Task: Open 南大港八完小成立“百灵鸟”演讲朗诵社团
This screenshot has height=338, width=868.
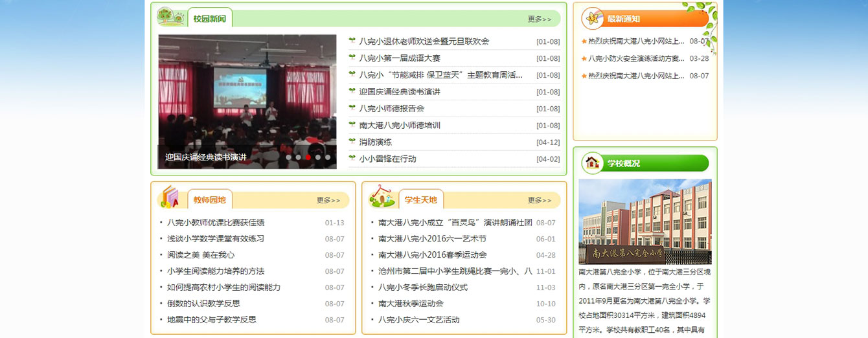Action: coord(455,223)
